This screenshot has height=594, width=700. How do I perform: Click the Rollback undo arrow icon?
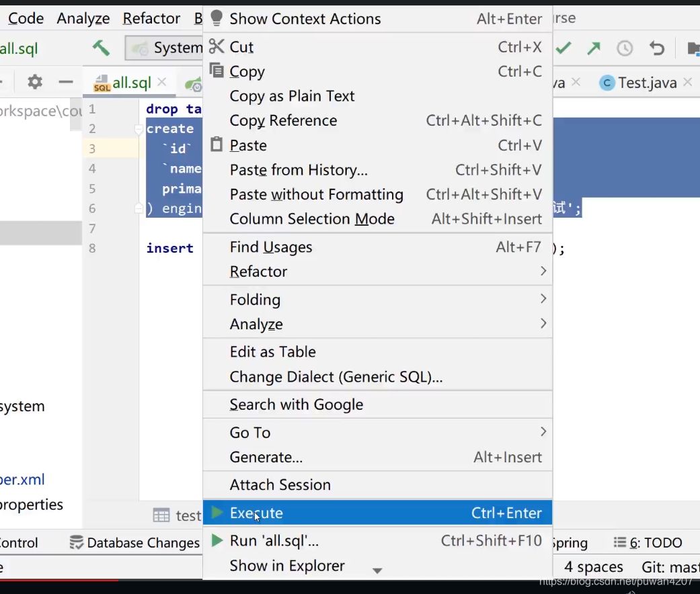pos(657,48)
